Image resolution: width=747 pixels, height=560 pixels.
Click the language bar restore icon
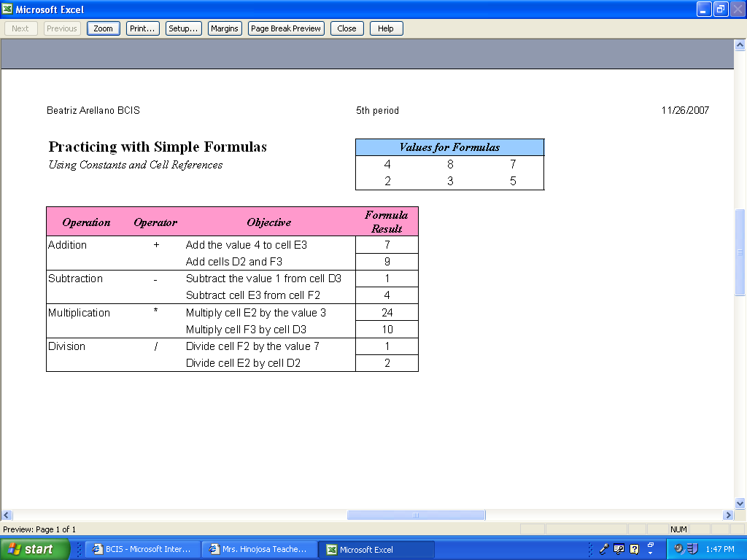(651, 545)
